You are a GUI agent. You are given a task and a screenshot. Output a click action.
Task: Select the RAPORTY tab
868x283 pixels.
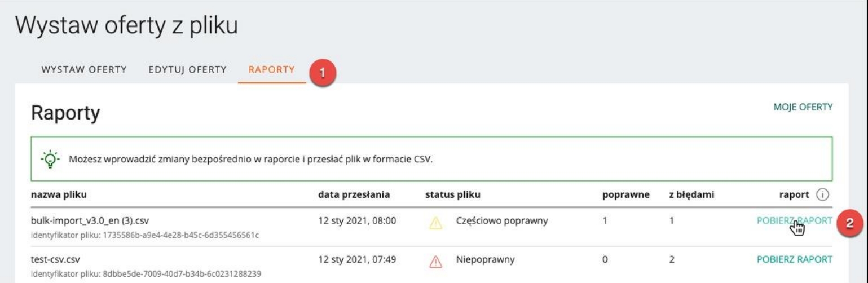(x=271, y=70)
